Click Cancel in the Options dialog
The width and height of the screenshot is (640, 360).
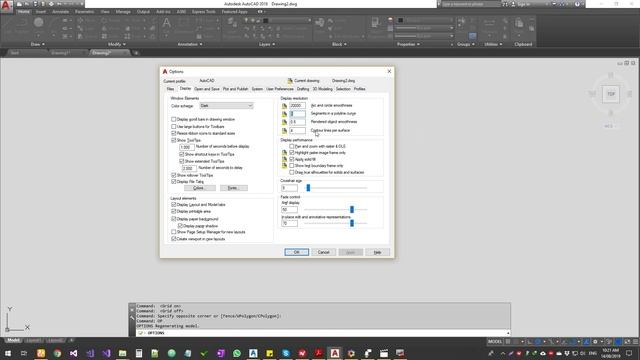click(324, 252)
